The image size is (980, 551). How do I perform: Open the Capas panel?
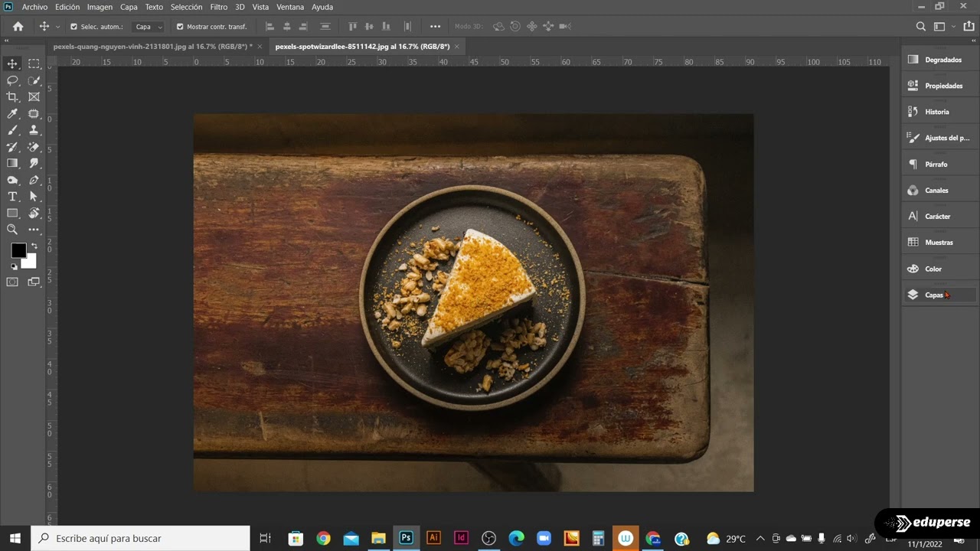[940, 295]
